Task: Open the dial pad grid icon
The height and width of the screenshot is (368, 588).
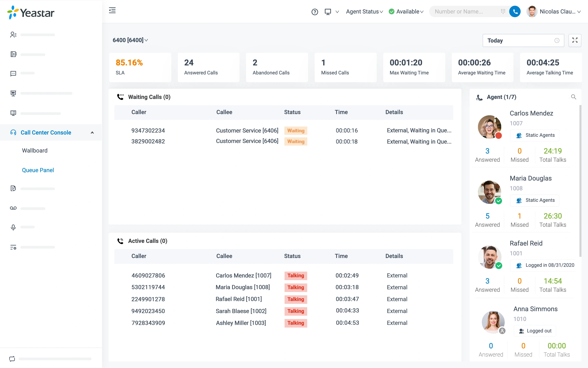Action: pyautogui.click(x=503, y=11)
